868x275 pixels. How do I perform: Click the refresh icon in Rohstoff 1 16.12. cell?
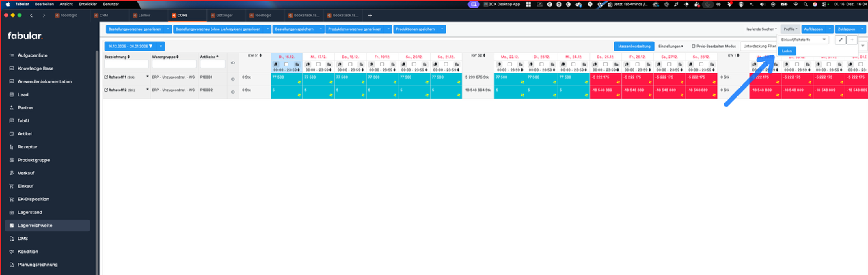[x=299, y=82]
